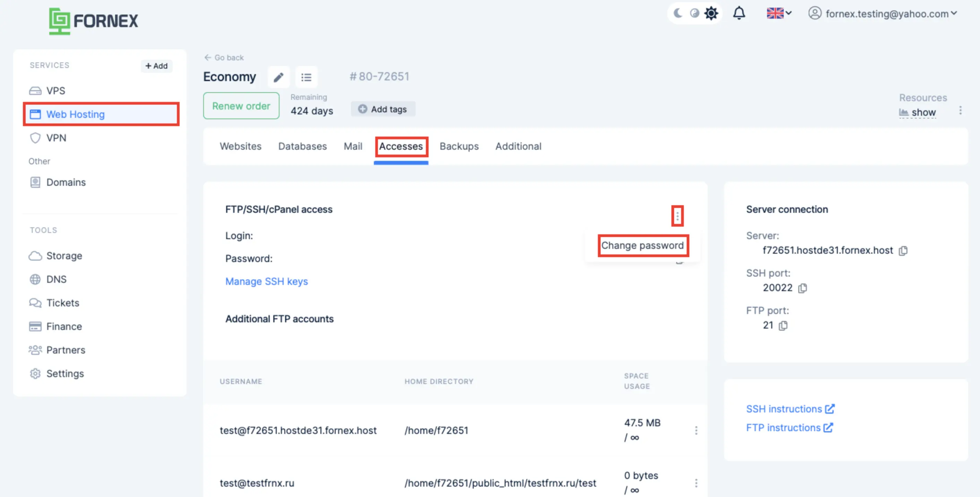This screenshot has height=497, width=980.
Task: Open the language flag dropdown
Action: [779, 13]
